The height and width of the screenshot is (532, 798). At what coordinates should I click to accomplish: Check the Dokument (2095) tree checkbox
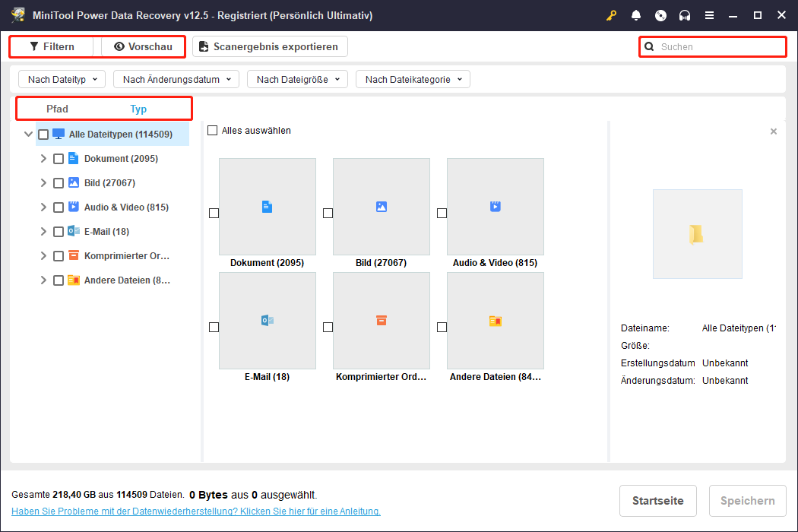(59, 159)
